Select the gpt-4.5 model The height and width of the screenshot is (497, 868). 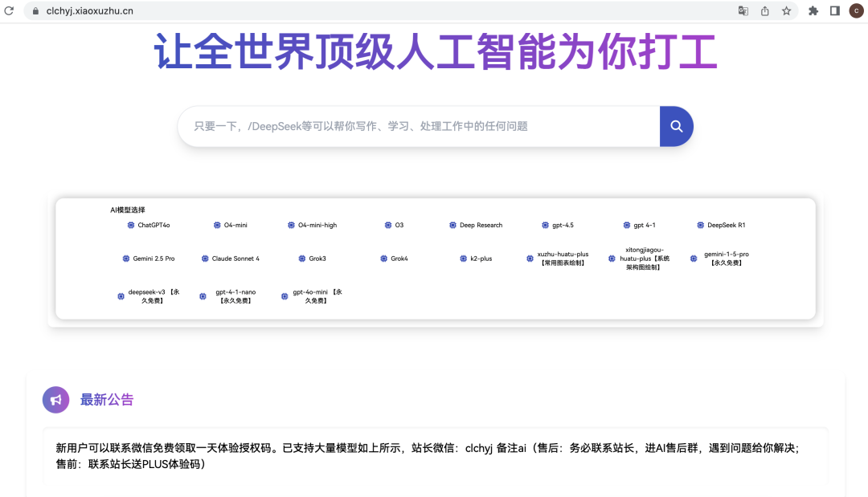click(558, 225)
